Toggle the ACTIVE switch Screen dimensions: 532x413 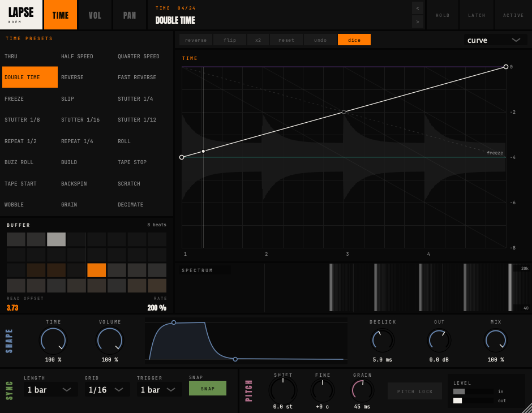pyautogui.click(x=513, y=15)
